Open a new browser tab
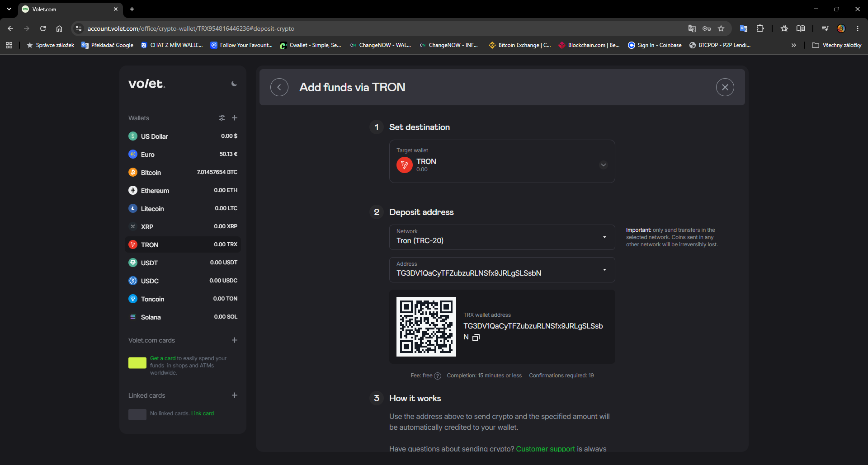The image size is (868, 465). [x=132, y=9]
